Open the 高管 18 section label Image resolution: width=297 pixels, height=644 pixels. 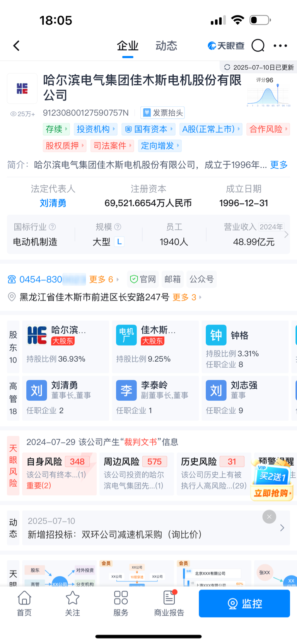(x=13, y=398)
